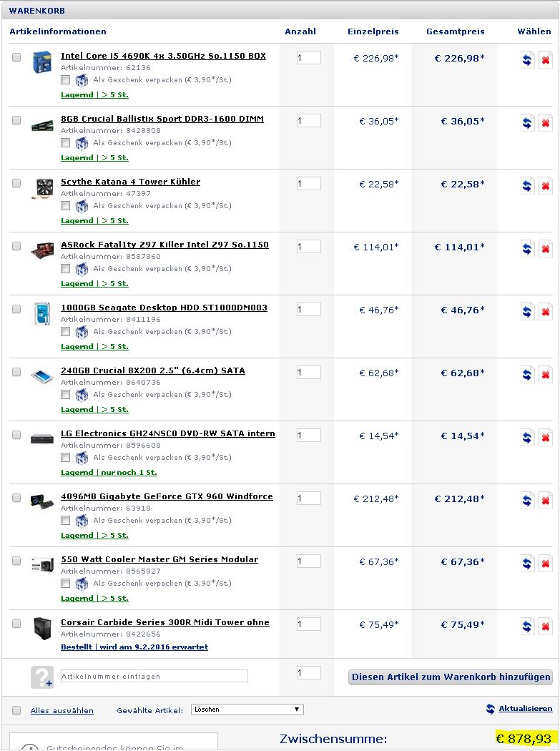The image size is (560, 751).
Task: Click gift icon under 240GB Crucial BX200
Action: 82,395
